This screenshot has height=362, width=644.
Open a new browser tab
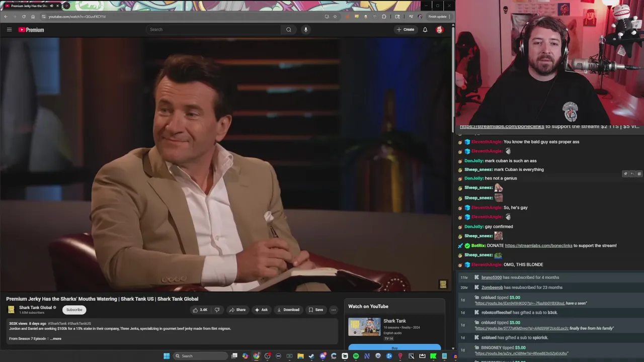click(66, 6)
